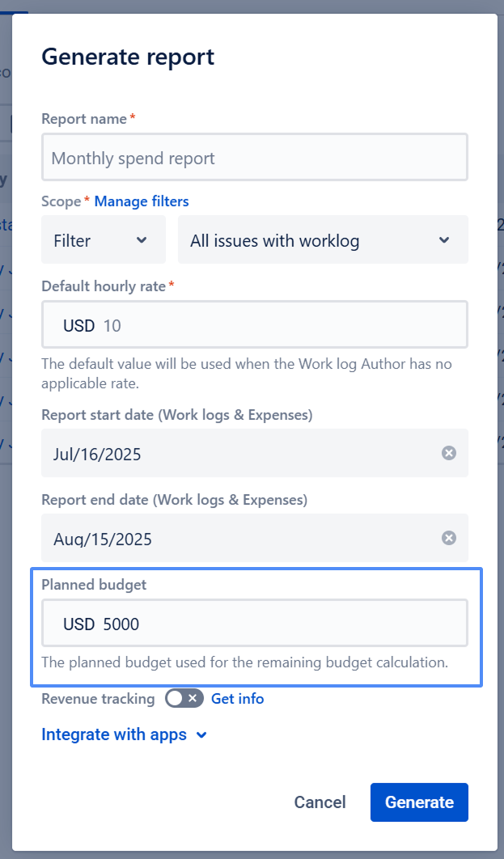The image size is (504, 859).
Task: Click the chevron beside Integrate with apps
Action: (202, 735)
